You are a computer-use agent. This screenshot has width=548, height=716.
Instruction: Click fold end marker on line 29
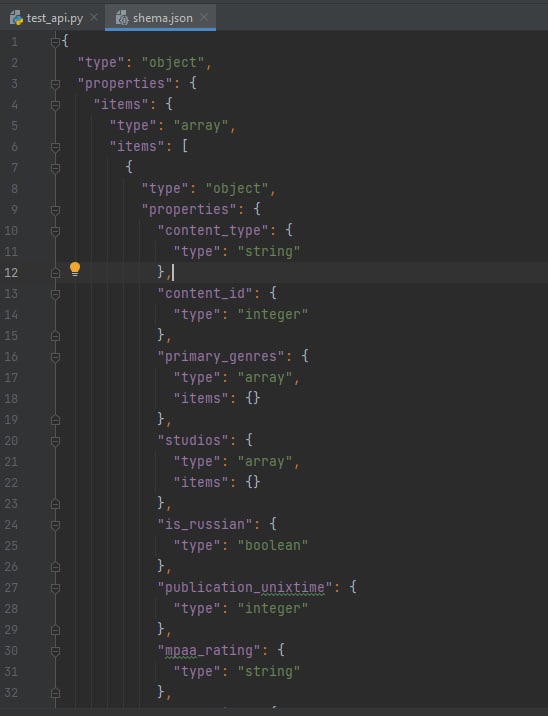point(55,630)
